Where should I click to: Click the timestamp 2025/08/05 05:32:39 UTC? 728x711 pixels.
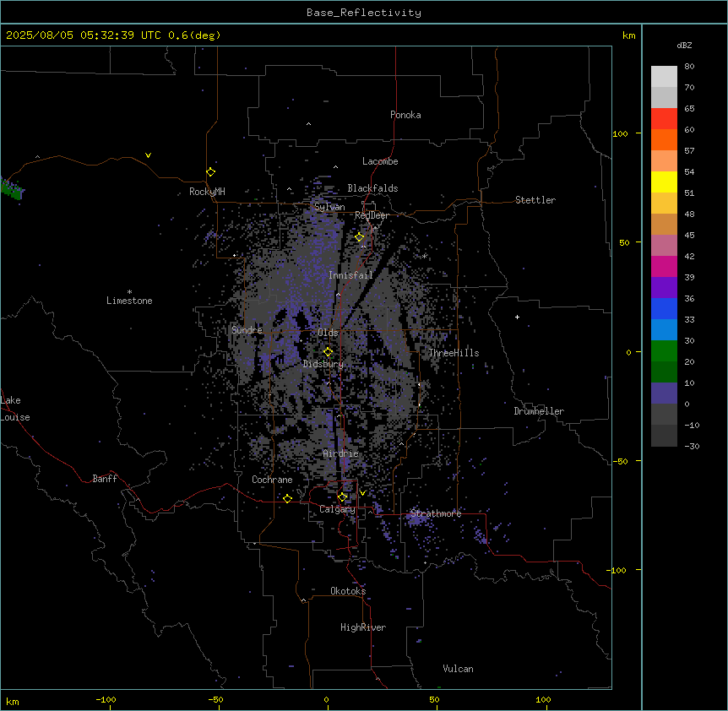[x=84, y=35]
